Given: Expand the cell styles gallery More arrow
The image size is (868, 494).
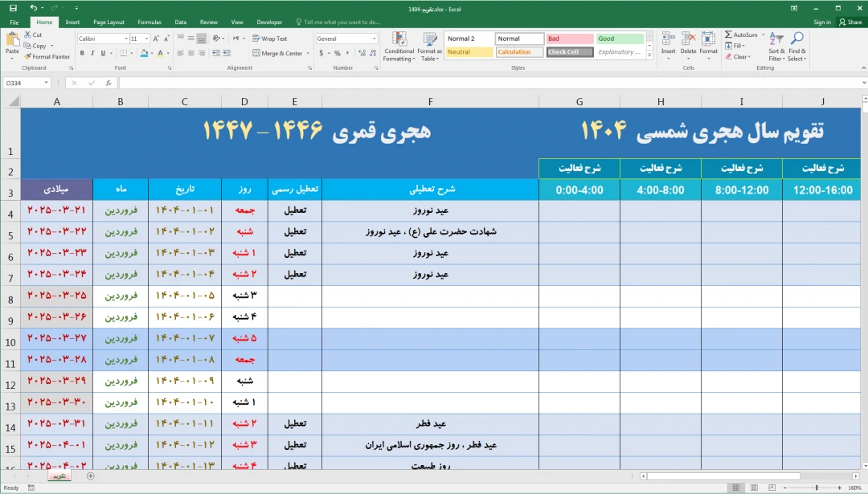Looking at the screenshot, I should pyautogui.click(x=649, y=55).
